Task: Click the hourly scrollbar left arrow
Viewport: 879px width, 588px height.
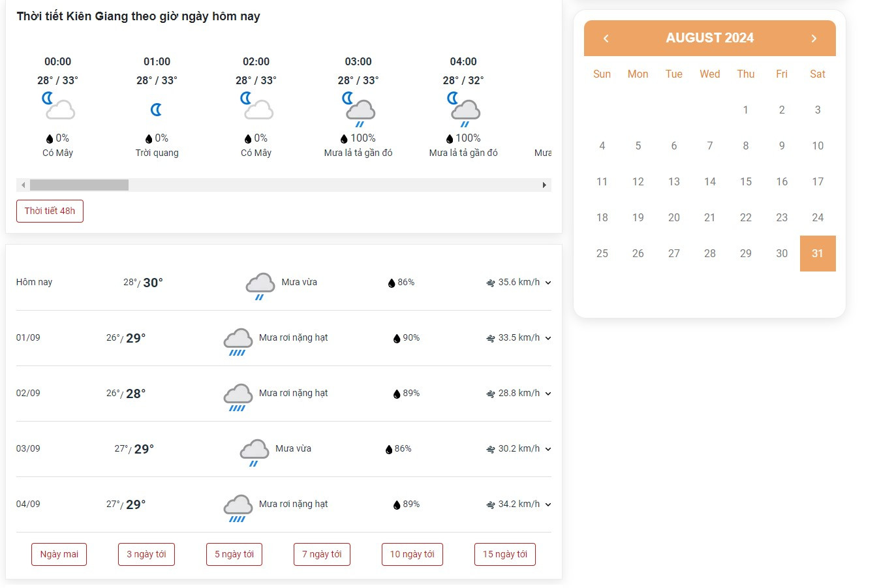Action: pyautogui.click(x=23, y=185)
